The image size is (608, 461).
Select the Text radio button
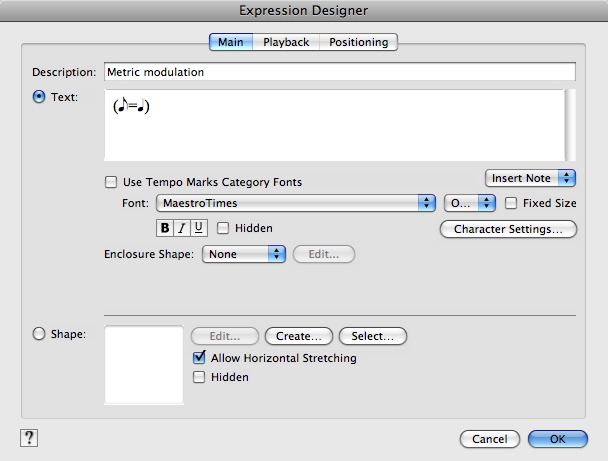tap(39, 97)
